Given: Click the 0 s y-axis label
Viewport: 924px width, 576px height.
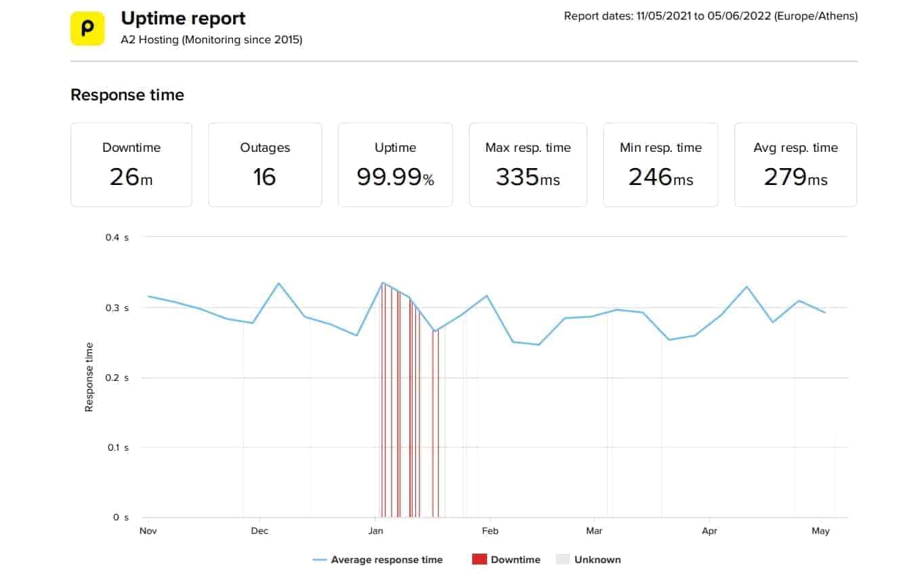Looking at the screenshot, I should (121, 517).
